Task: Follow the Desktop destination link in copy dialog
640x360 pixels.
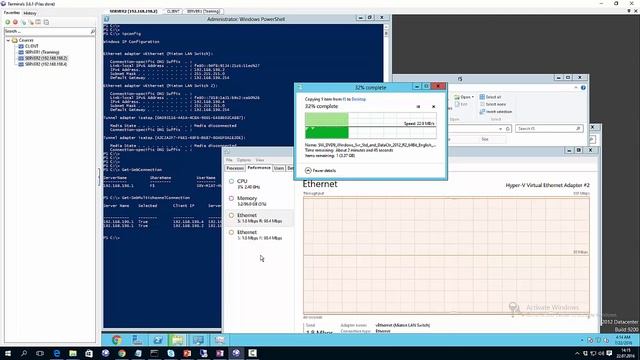Action: click(359, 99)
